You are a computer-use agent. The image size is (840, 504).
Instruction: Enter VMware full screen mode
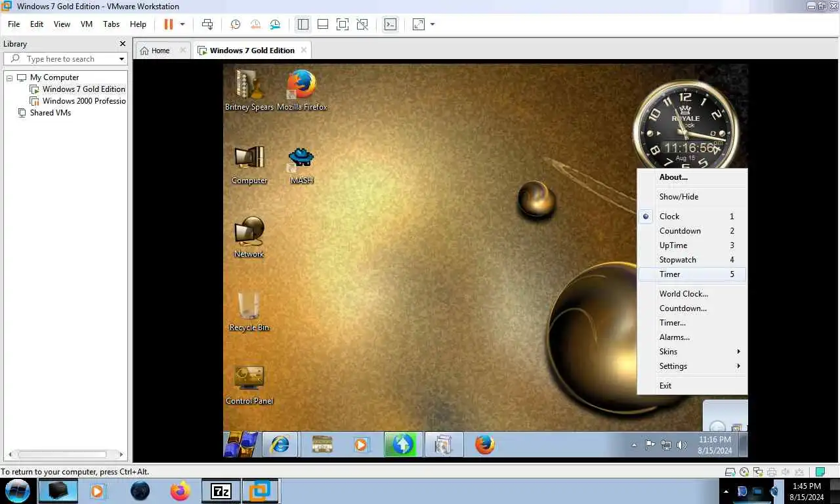(343, 24)
